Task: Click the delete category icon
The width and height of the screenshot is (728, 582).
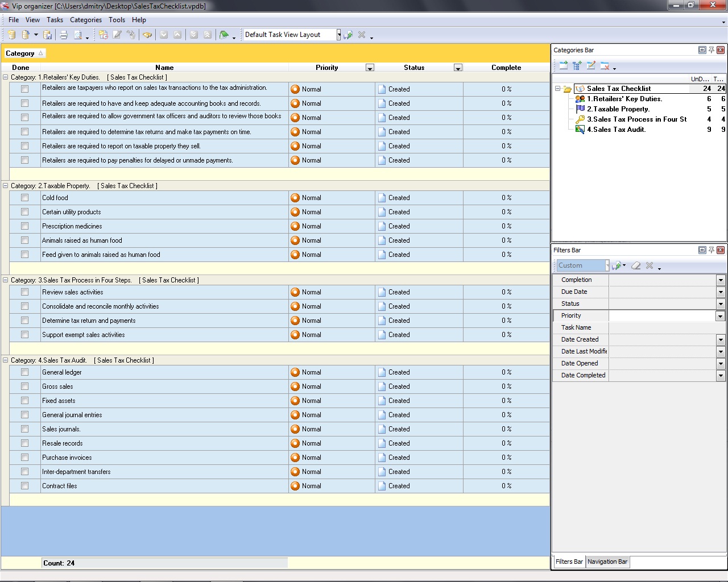Action: 605,66
